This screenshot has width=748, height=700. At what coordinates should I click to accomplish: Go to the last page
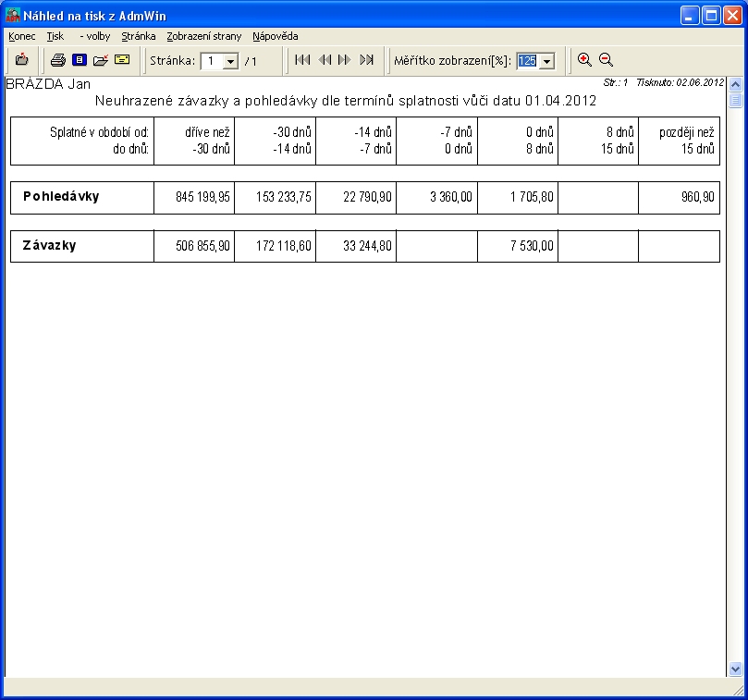click(366, 60)
